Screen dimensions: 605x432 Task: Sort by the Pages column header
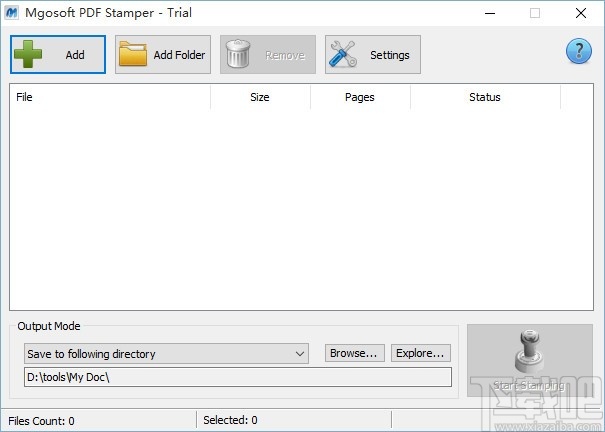coord(360,97)
